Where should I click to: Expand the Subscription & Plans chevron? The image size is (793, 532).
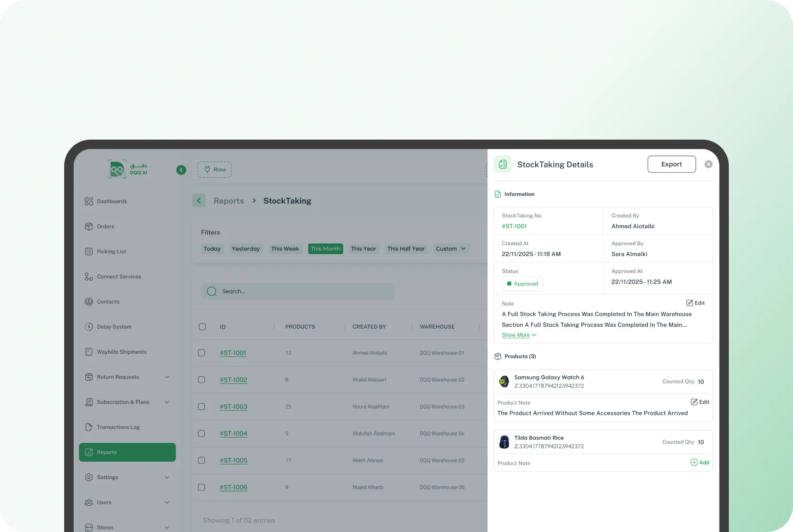(x=167, y=402)
